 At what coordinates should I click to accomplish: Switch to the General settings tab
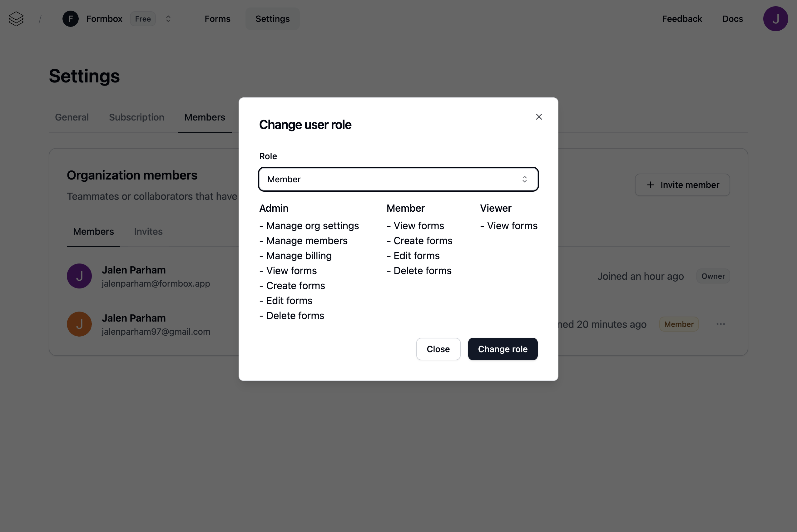[72, 117]
